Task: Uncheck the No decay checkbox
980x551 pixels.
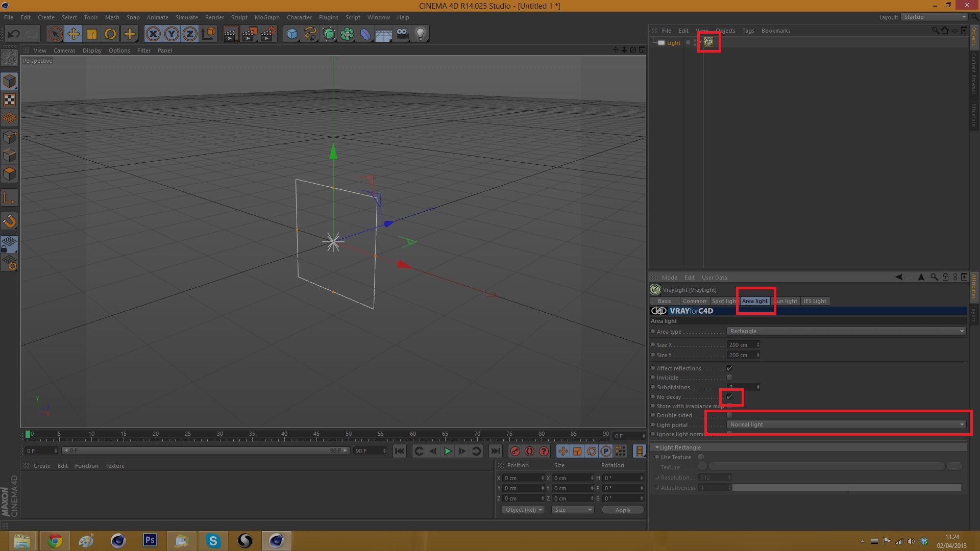Action: tap(730, 396)
